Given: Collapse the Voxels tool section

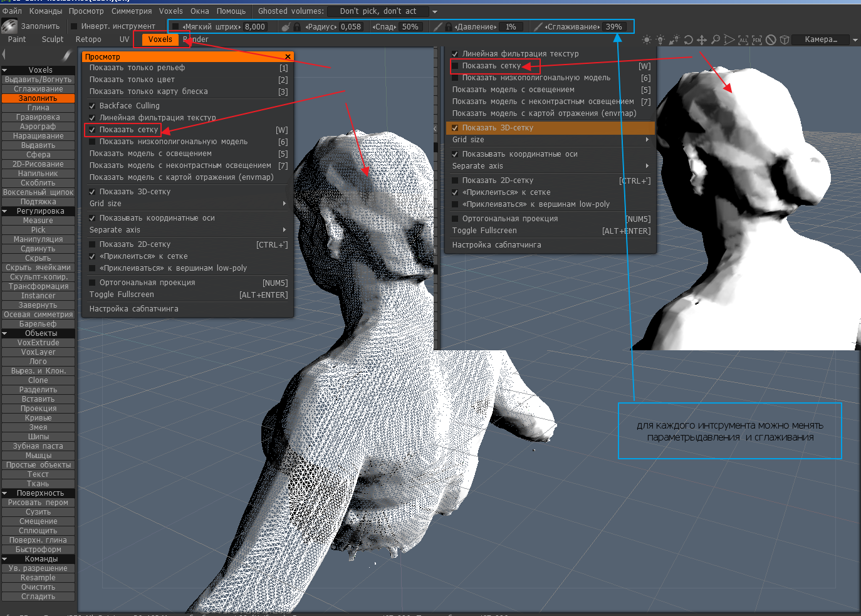Looking at the screenshot, I should pos(5,70).
